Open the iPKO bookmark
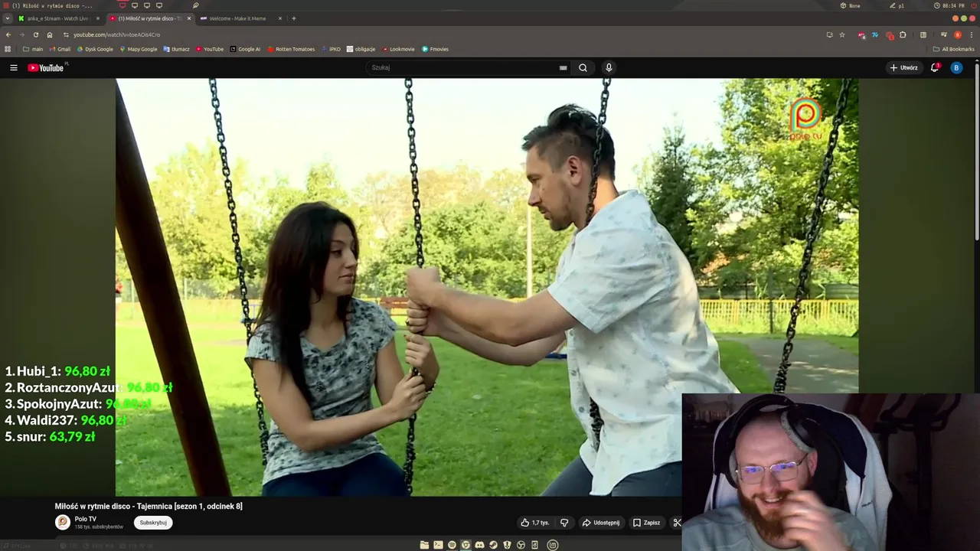The width and height of the screenshot is (980, 551). click(x=332, y=49)
